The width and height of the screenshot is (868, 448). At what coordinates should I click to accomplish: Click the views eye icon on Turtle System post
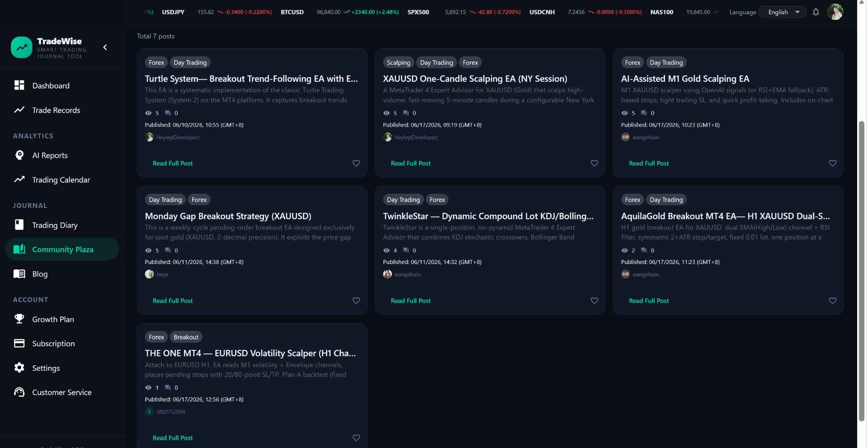[148, 113]
